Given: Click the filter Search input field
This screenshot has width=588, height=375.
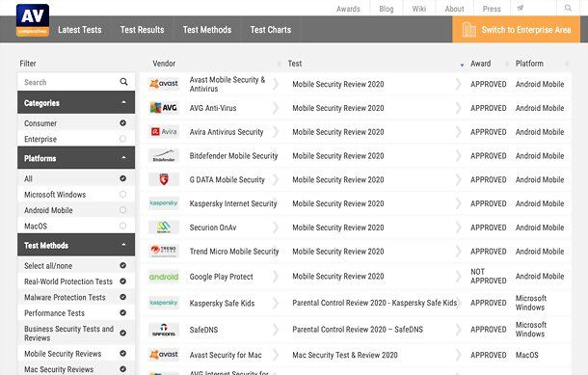Looking at the screenshot, I should [76, 82].
